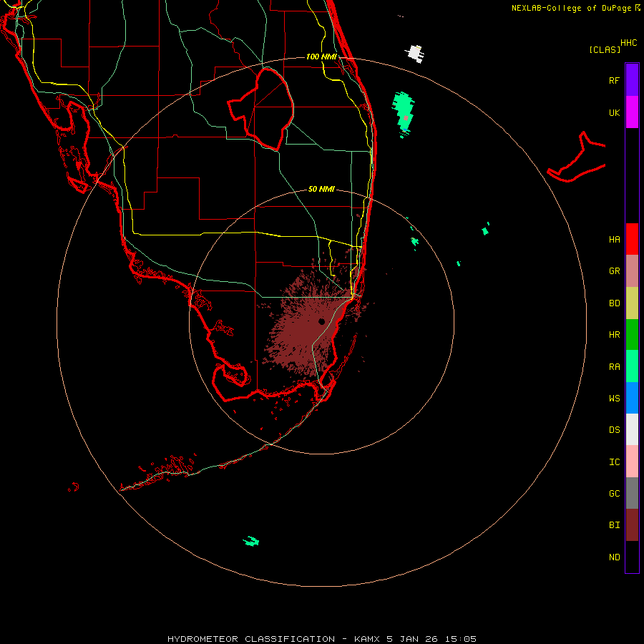This screenshot has height=644, width=644.
Task: Click the green rain echo south of Keys
Action: click(251, 542)
